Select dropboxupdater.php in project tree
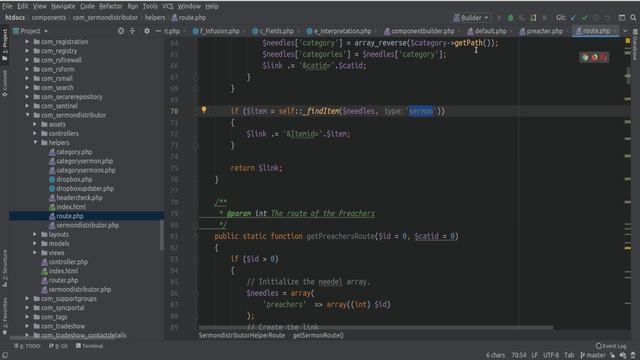The image size is (640, 360). (85, 189)
